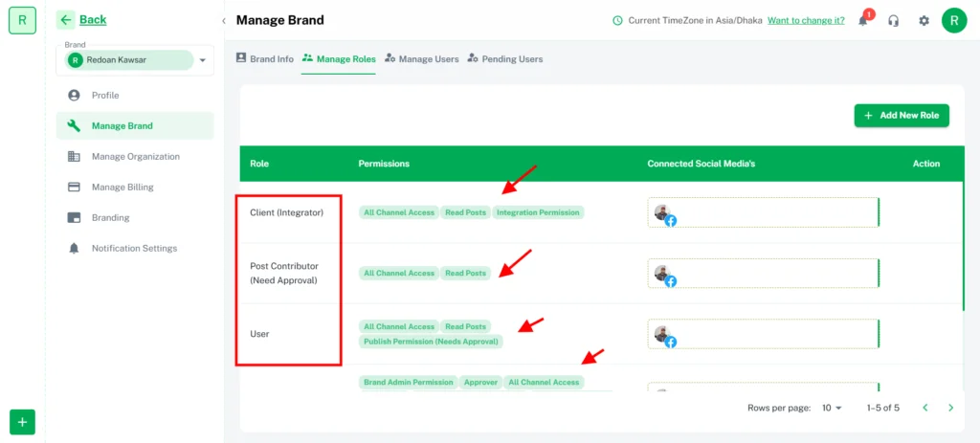Click the Client (Integrator) connected social media box

tap(764, 212)
